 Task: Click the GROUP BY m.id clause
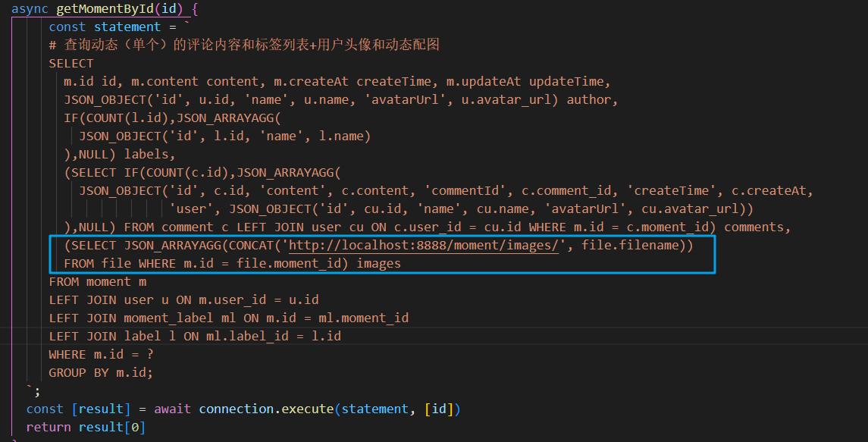(101, 373)
